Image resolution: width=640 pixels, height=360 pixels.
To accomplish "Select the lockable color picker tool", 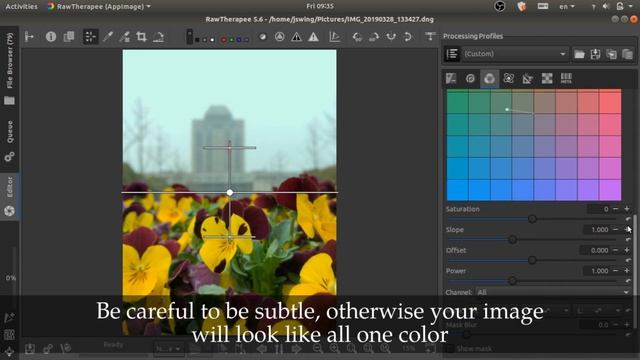I will [124, 37].
